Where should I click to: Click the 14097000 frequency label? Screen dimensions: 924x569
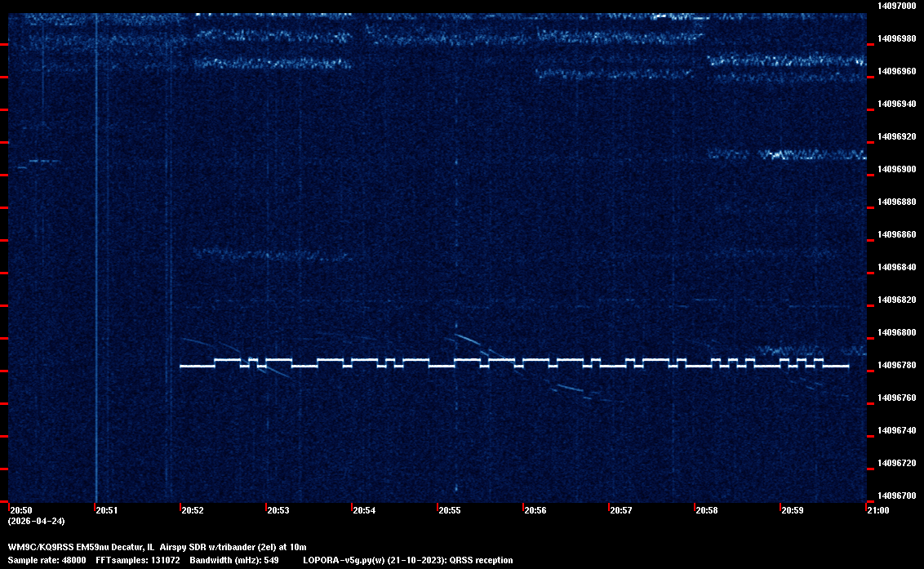click(x=896, y=6)
